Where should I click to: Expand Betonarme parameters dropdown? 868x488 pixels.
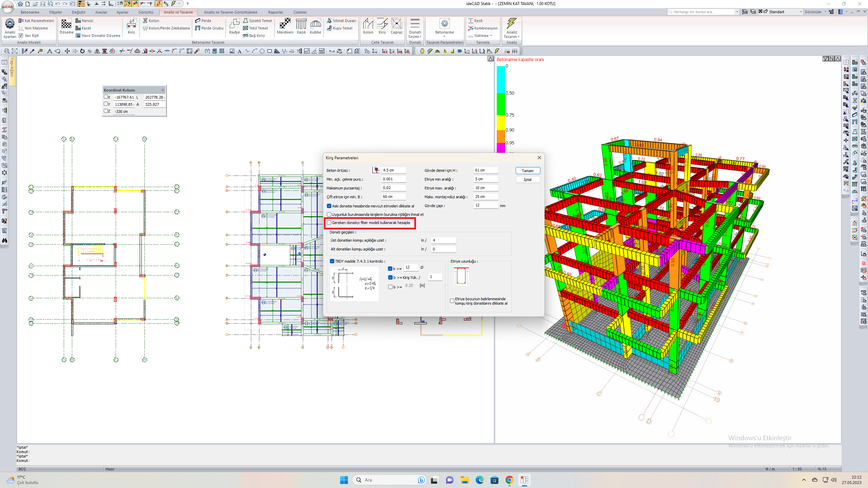point(445,36)
